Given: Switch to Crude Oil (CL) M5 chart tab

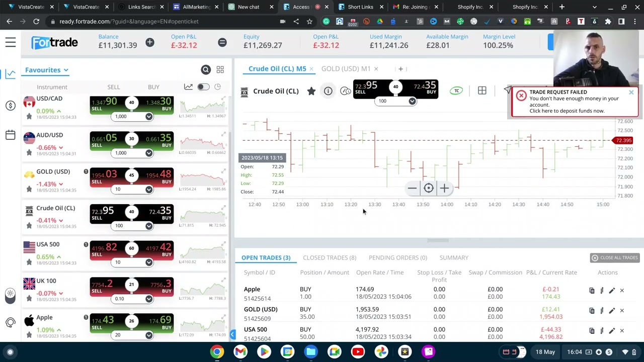Looking at the screenshot, I should [x=277, y=69].
